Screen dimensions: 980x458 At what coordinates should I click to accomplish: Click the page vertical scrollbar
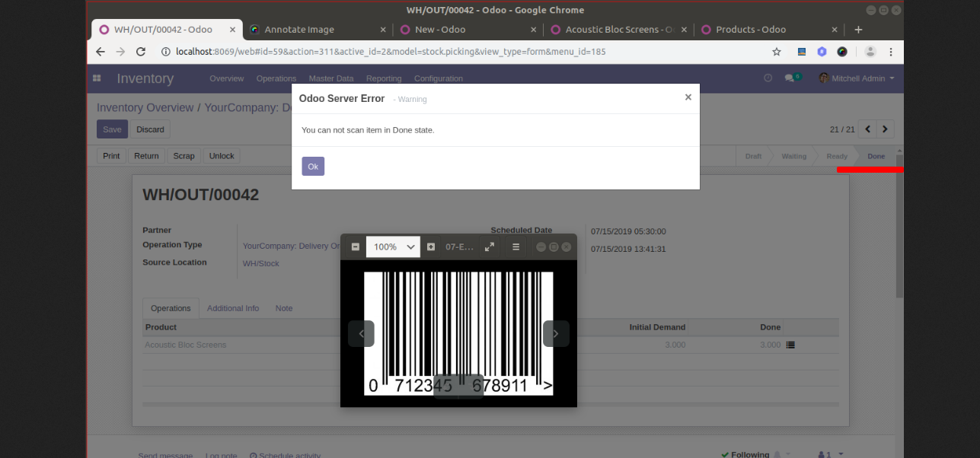(899, 225)
